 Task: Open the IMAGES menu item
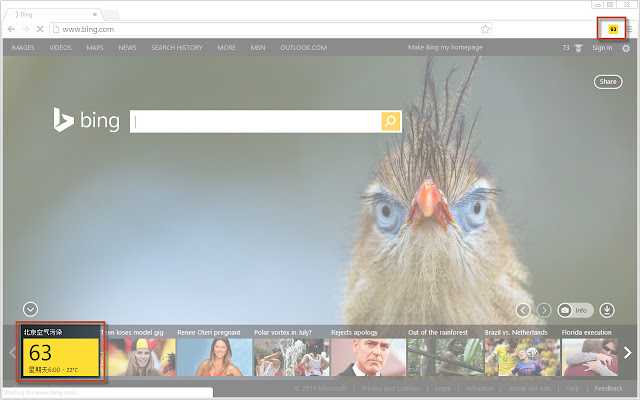click(x=23, y=48)
